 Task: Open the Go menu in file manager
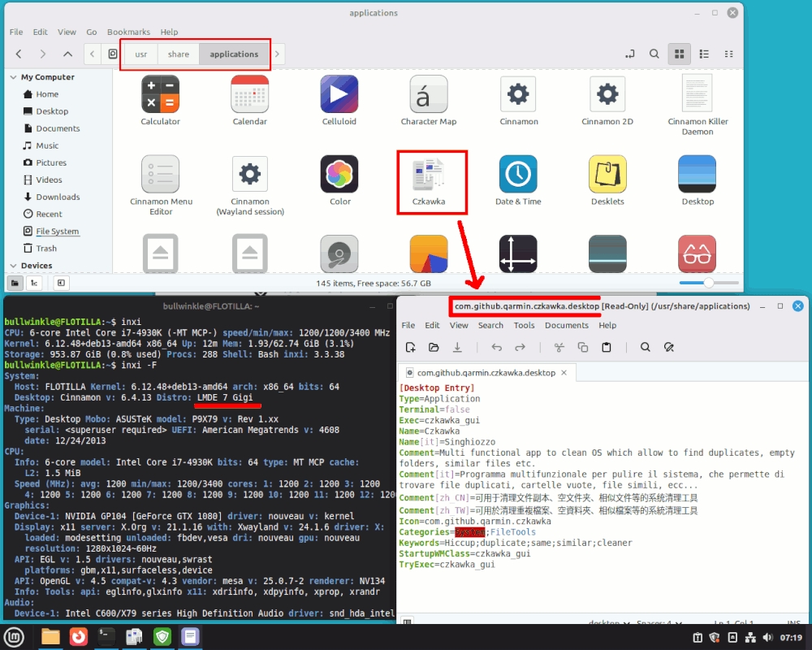(92, 32)
